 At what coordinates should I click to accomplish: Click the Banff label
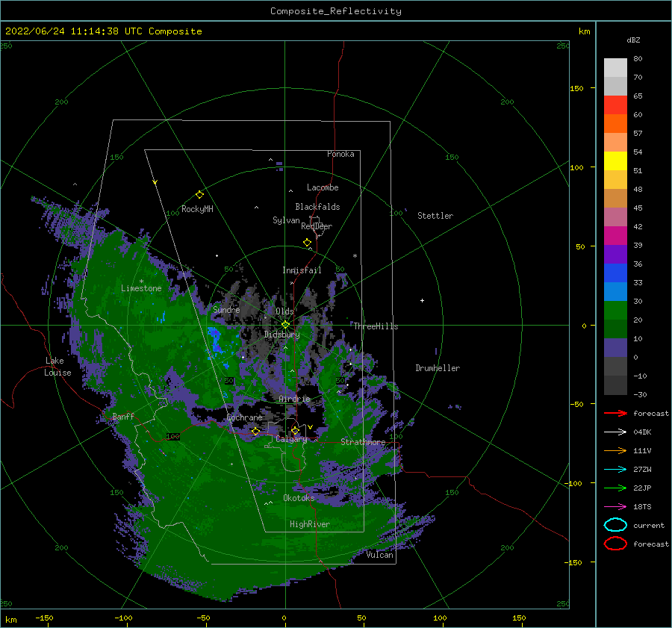tap(123, 416)
